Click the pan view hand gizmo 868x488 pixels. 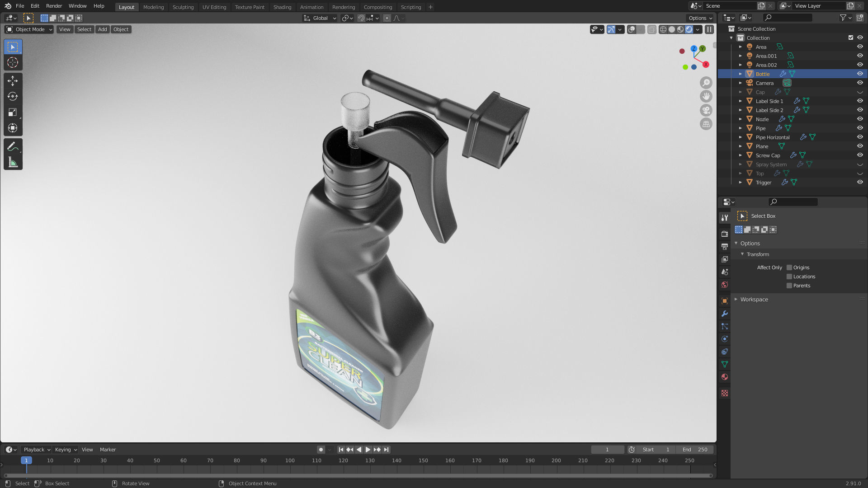pyautogui.click(x=706, y=96)
